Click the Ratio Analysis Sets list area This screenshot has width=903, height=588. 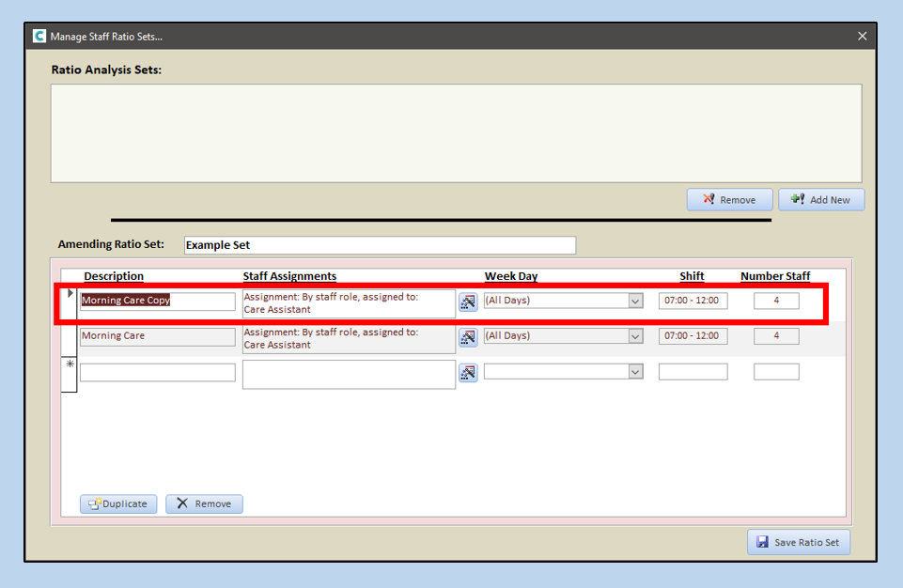[x=456, y=133]
